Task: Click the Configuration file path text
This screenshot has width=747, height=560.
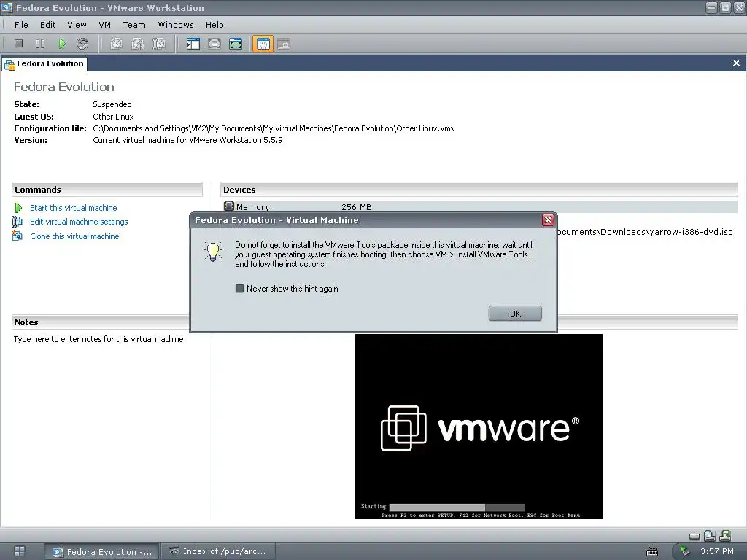Action: [x=274, y=128]
